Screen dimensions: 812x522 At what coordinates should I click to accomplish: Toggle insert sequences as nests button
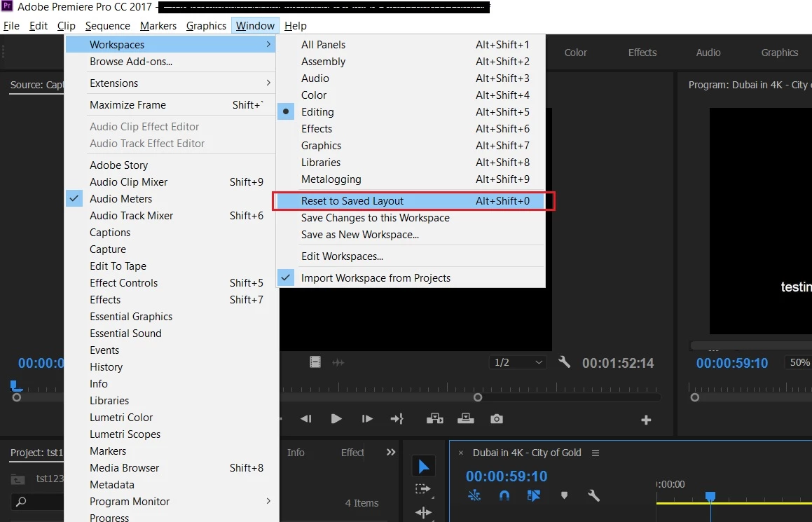click(474, 495)
